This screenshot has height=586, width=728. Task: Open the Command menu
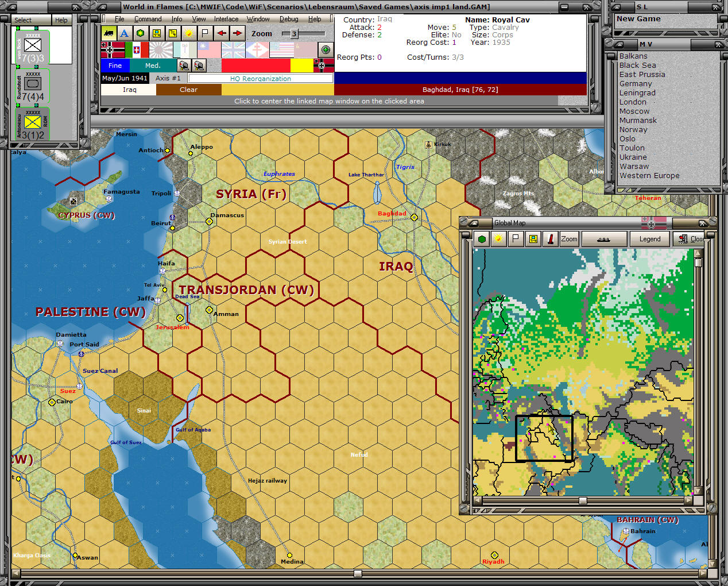coord(148,18)
